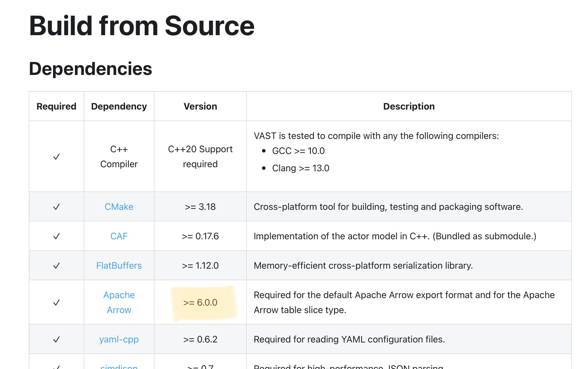Image resolution: width=588 pixels, height=369 pixels.
Task: Open the Apache Arrow dependency link
Action: (119, 302)
